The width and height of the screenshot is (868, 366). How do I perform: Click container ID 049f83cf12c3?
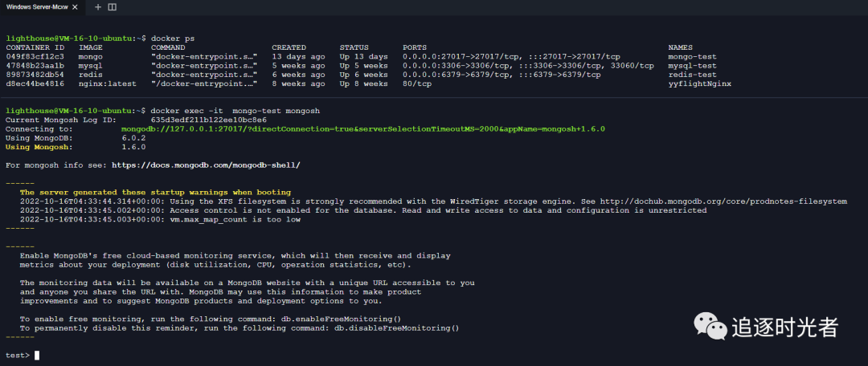[x=35, y=56]
